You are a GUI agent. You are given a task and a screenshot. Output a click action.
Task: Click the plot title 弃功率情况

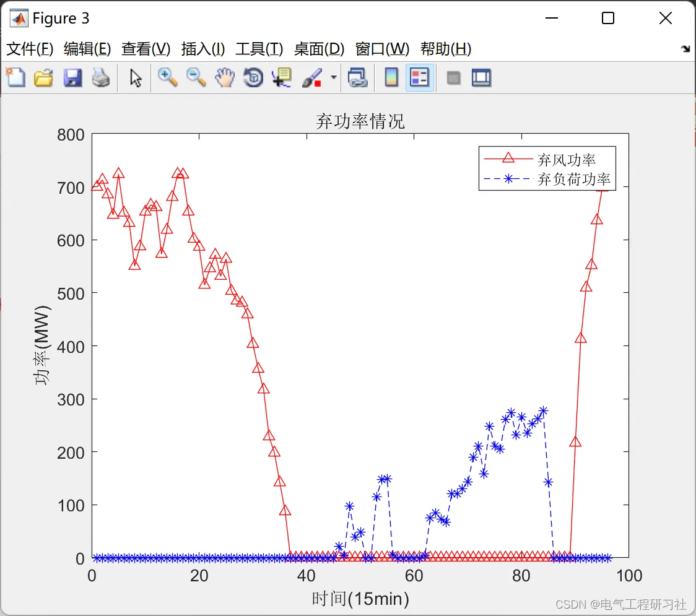tap(360, 121)
